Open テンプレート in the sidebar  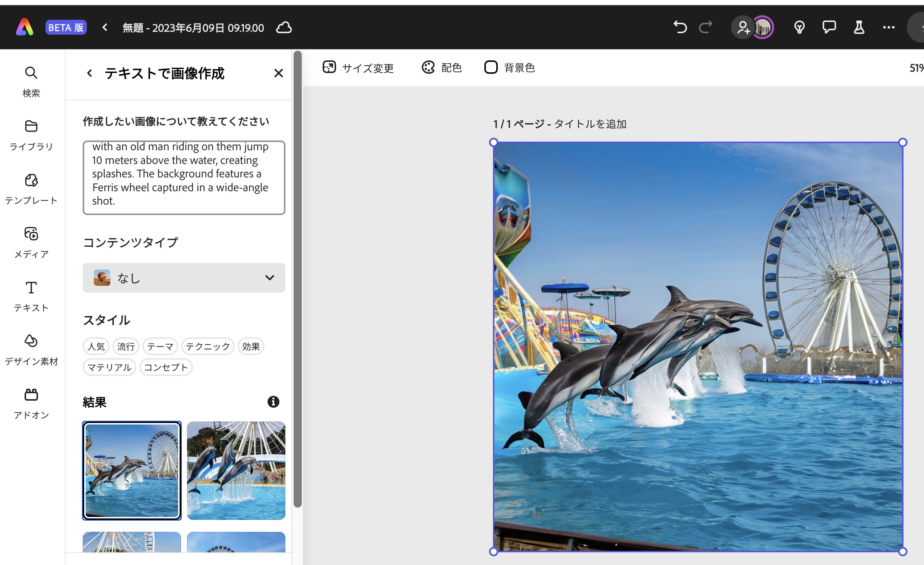31,189
